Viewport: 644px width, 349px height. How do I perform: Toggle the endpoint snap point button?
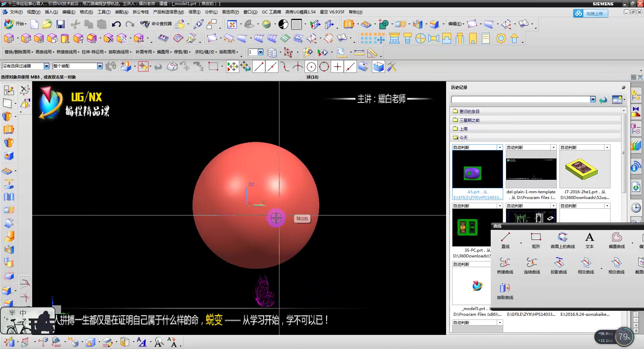click(x=259, y=67)
